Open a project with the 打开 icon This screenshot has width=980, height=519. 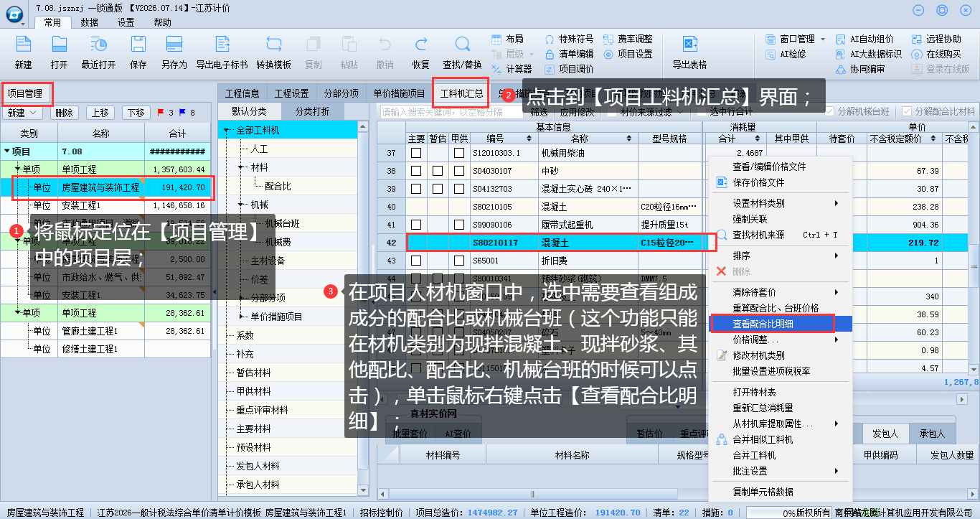pyautogui.click(x=59, y=44)
